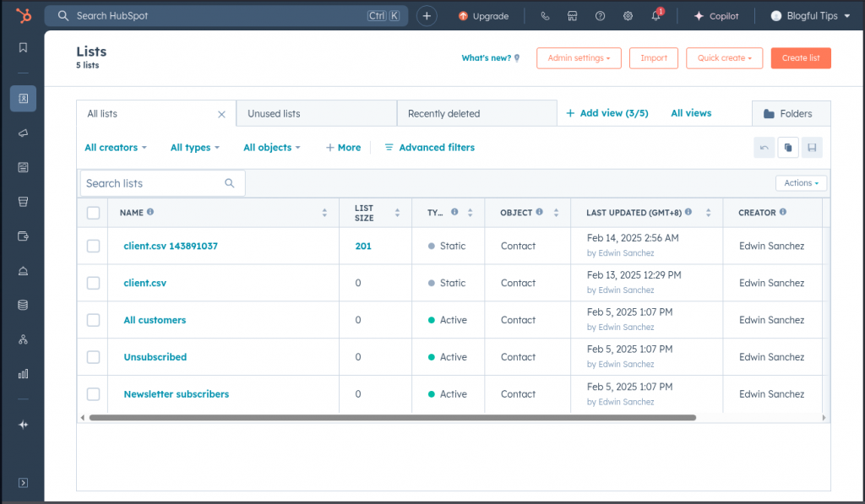Image resolution: width=865 pixels, height=504 pixels.
Task: Open the Automation workflows sidebar icon
Action: click(23, 339)
